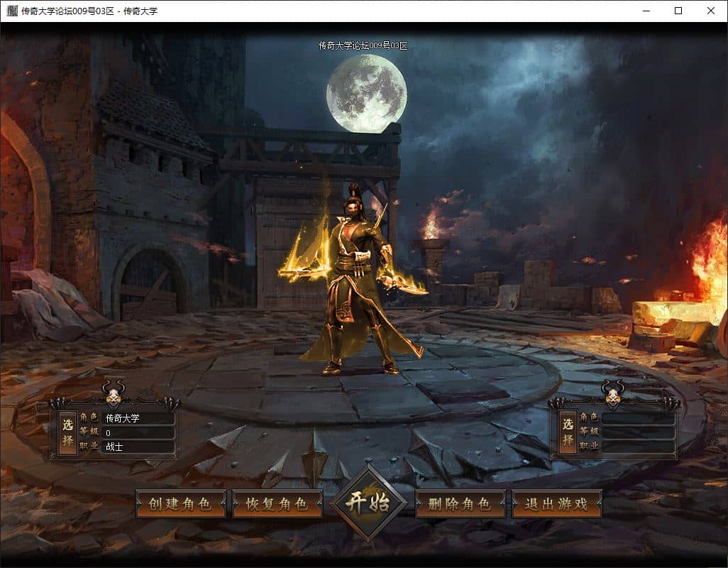Close the game window
Image resolution: width=728 pixels, height=568 pixels.
click(x=711, y=11)
